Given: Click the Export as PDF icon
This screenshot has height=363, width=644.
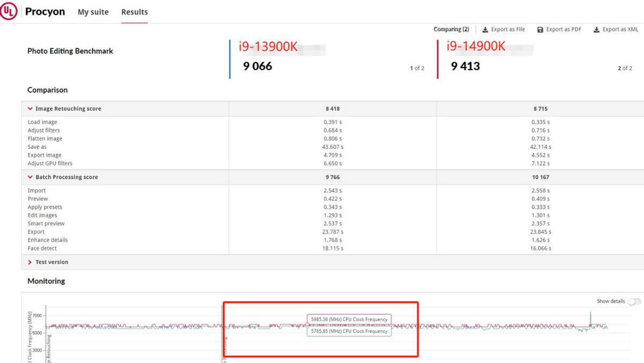Looking at the screenshot, I should (x=540, y=30).
